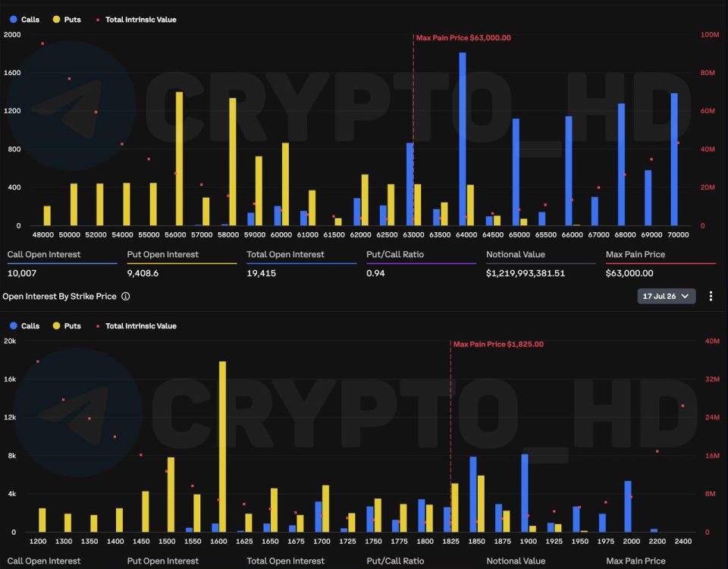Open the three-dot options menu
The width and height of the screenshot is (728, 569).
[x=711, y=297]
